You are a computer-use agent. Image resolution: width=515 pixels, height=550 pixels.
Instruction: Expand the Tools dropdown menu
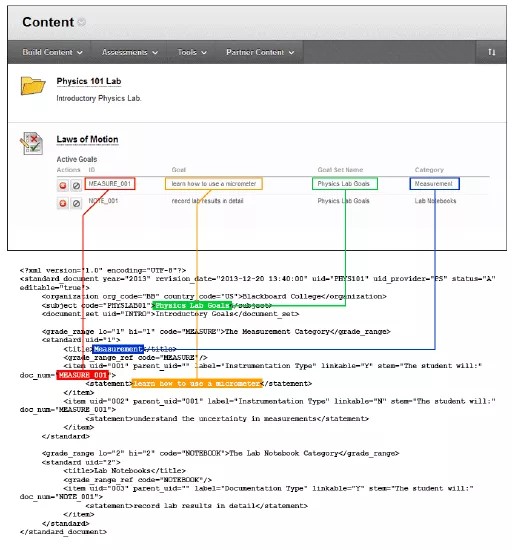(x=192, y=52)
